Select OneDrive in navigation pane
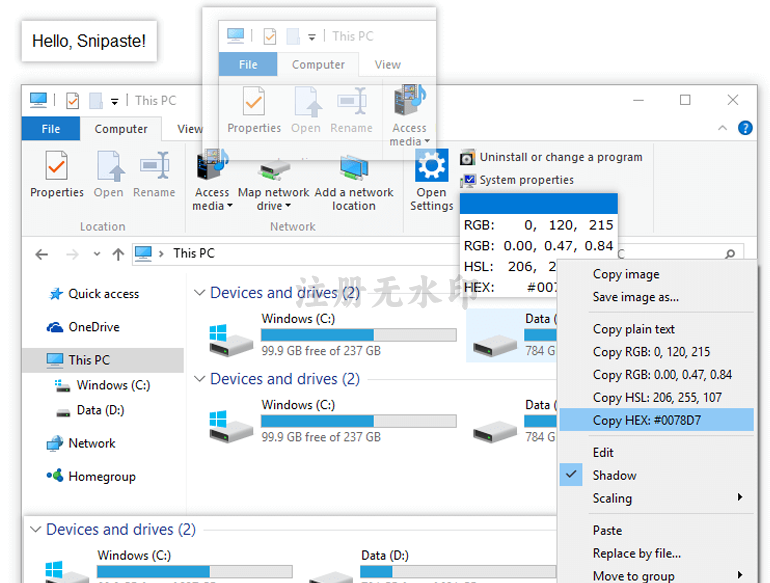The height and width of the screenshot is (583, 770). point(83,327)
